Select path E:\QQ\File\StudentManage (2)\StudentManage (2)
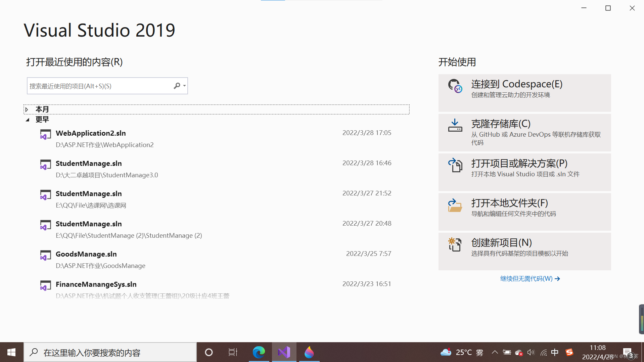The width and height of the screenshot is (644, 362). coord(129,235)
